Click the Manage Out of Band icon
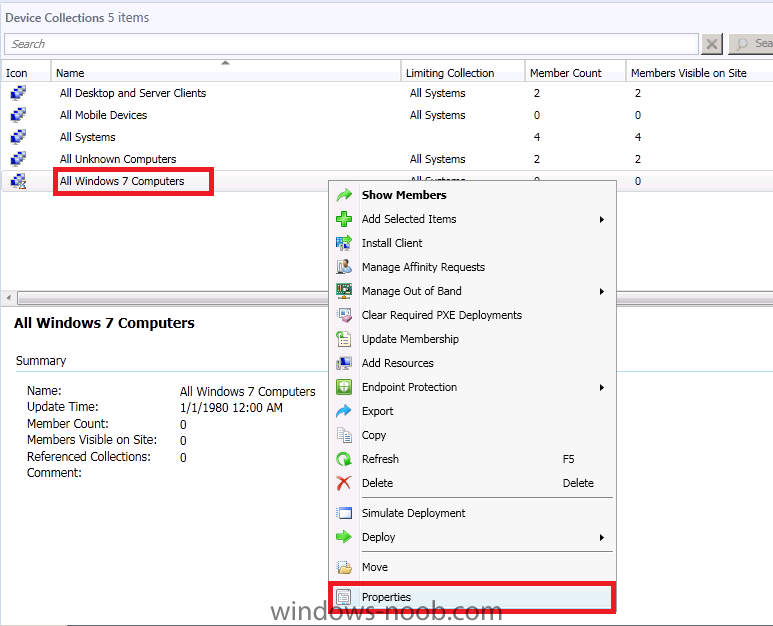The image size is (773, 626). [x=344, y=291]
